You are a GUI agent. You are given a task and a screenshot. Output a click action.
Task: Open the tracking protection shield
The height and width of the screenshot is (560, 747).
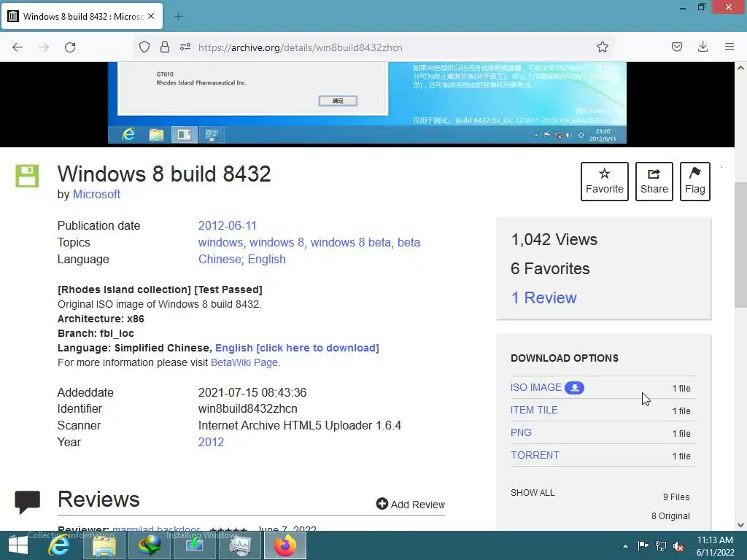144,47
